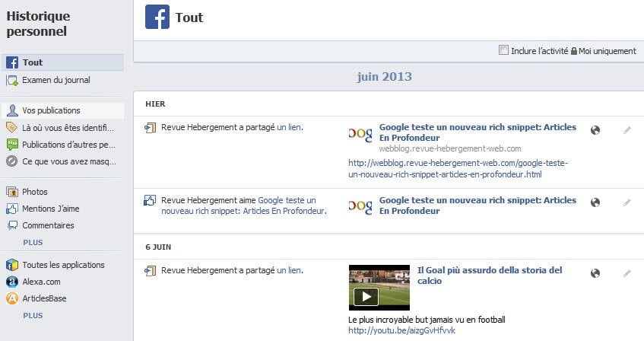Enable the Inclure l'activité checkbox
The height and width of the screenshot is (341, 644).
(x=503, y=50)
